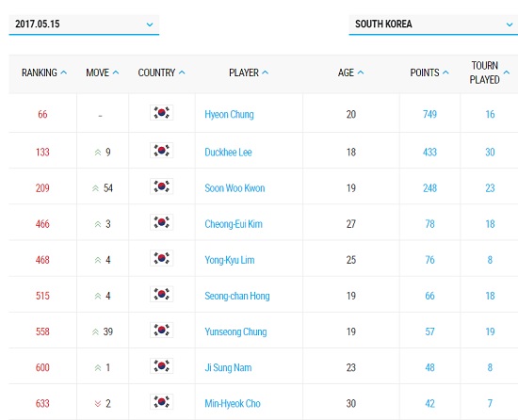518x420 pixels.
Task: View Seong-chan Hong's 18 tournaments played
Action: pos(490,296)
